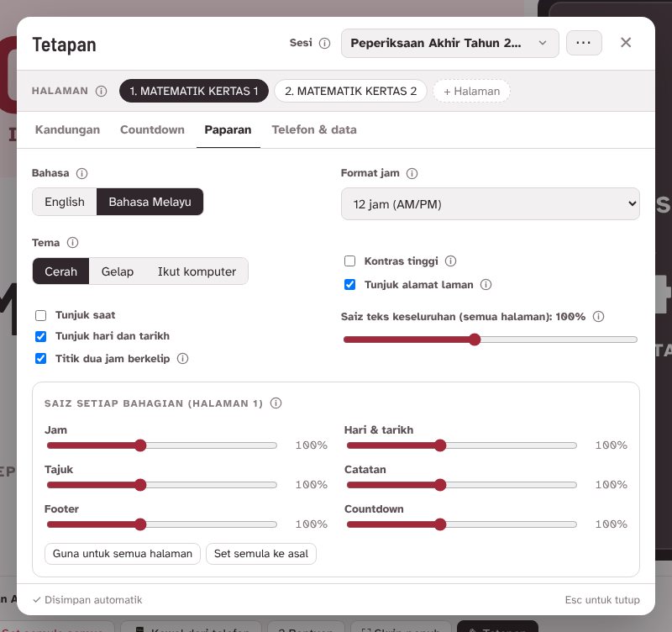Select Bahasa Melayu language option

[150, 202]
